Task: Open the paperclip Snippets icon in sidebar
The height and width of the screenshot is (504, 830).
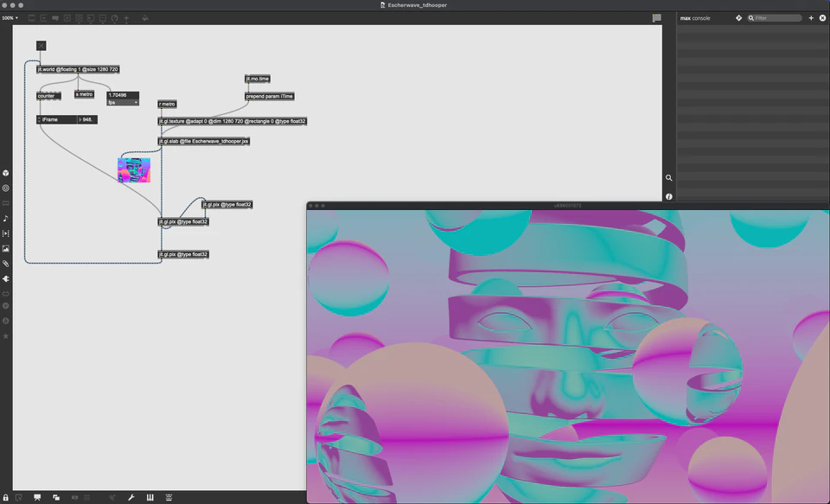Action: [x=6, y=264]
